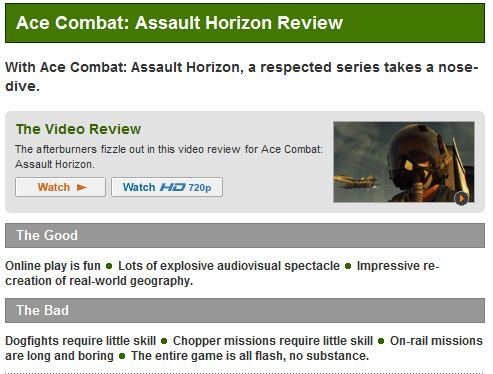Open the pilot helmet video thumbnail
The width and height of the screenshot is (493, 374).
click(x=404, y=162)
